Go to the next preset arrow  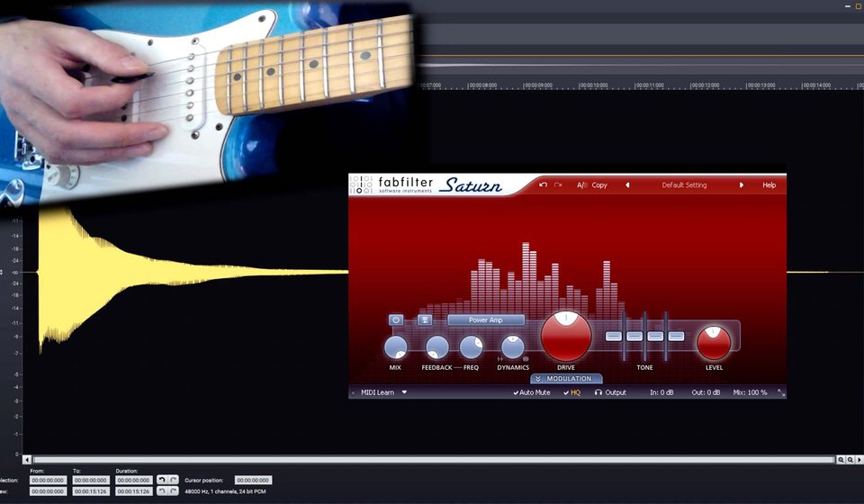(x=741, y=185)
